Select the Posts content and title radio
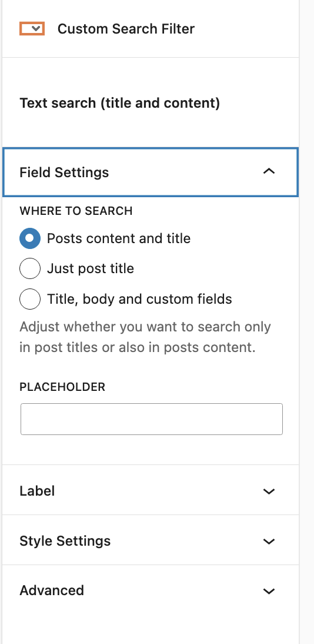The width and height of the screenshot is (314, 644). pos(30,238)
